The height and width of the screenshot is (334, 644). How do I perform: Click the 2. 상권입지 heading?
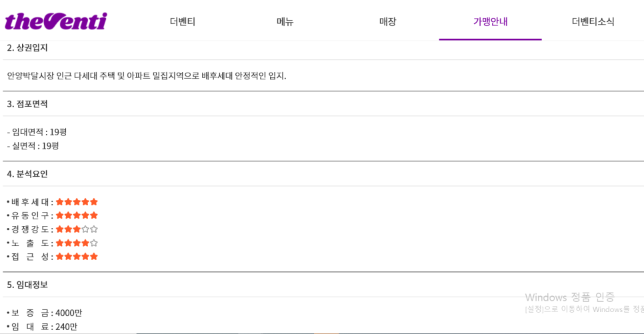pyautogui.click(x=27, y=47)
